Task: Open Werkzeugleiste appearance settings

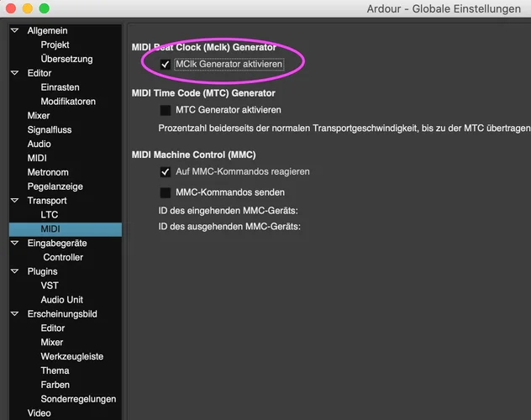Action: point(72,357)
